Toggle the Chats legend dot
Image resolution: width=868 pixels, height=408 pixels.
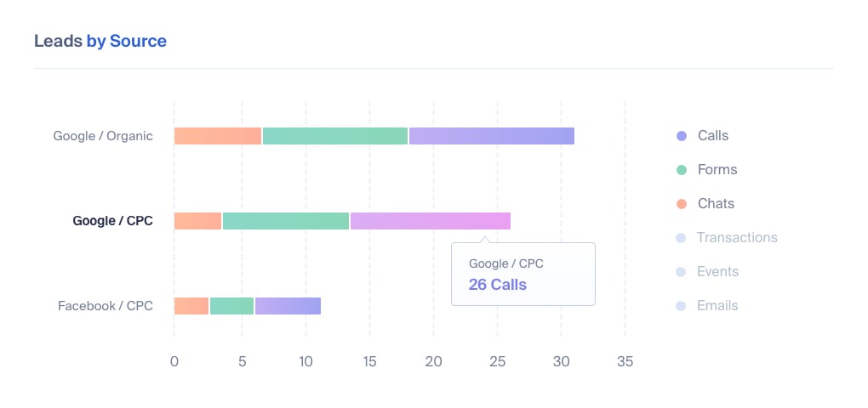pos(682,204)
